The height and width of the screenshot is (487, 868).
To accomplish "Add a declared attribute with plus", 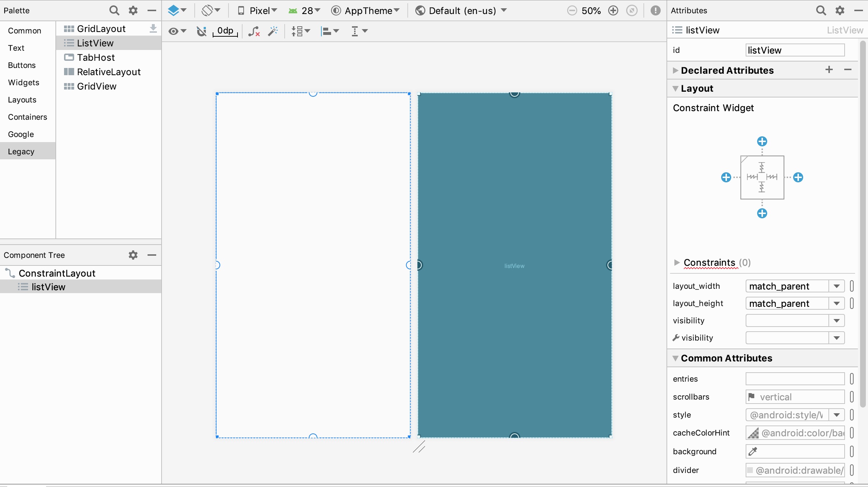I will (829, 70).
